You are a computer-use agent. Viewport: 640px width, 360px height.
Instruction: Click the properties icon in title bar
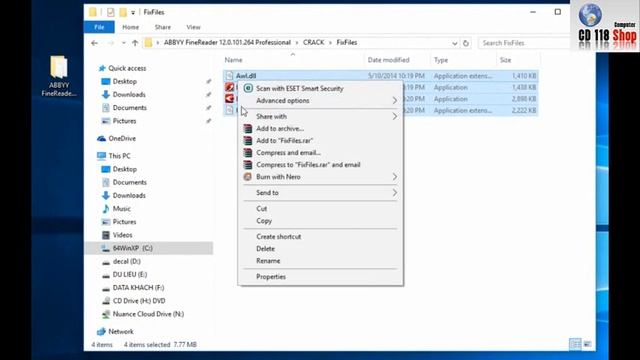tap(111, 12)
